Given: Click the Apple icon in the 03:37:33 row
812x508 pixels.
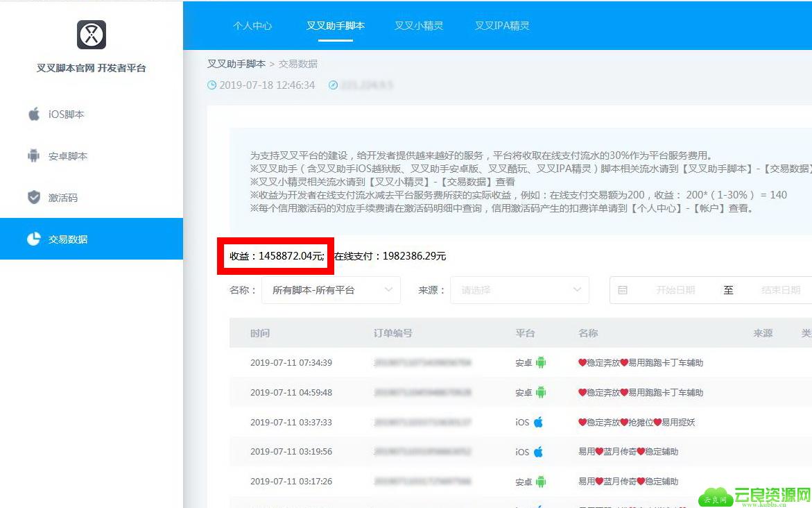Looking at the screenshot, I should coord(539,422).
